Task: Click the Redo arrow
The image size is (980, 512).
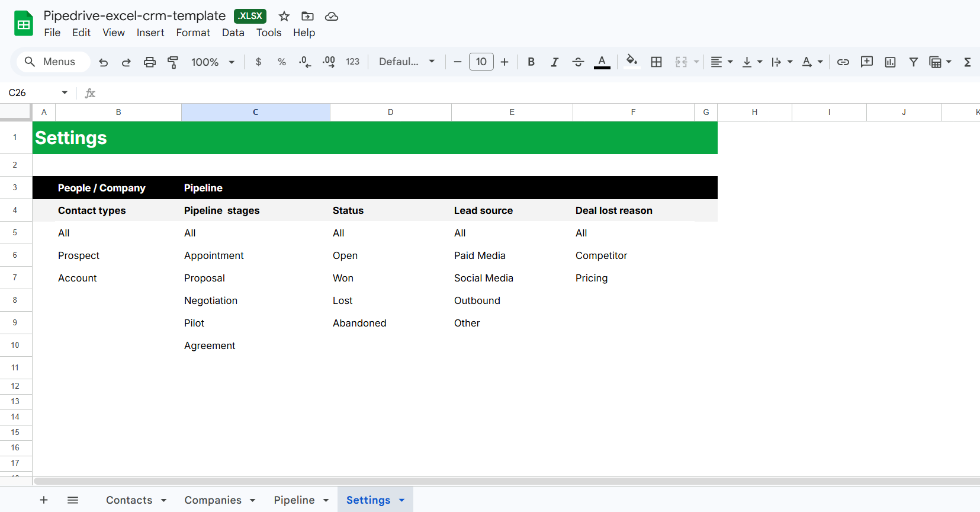Action: pos(126,62)
